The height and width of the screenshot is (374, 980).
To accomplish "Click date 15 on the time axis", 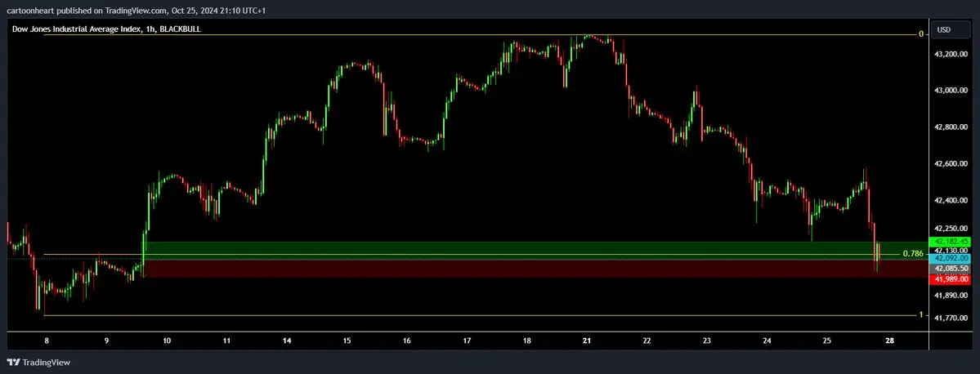I will pyautogui.click(x=347, y=341).
